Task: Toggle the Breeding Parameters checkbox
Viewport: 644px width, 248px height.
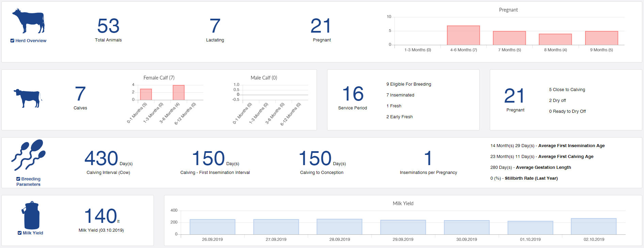Action: [18, 179]
